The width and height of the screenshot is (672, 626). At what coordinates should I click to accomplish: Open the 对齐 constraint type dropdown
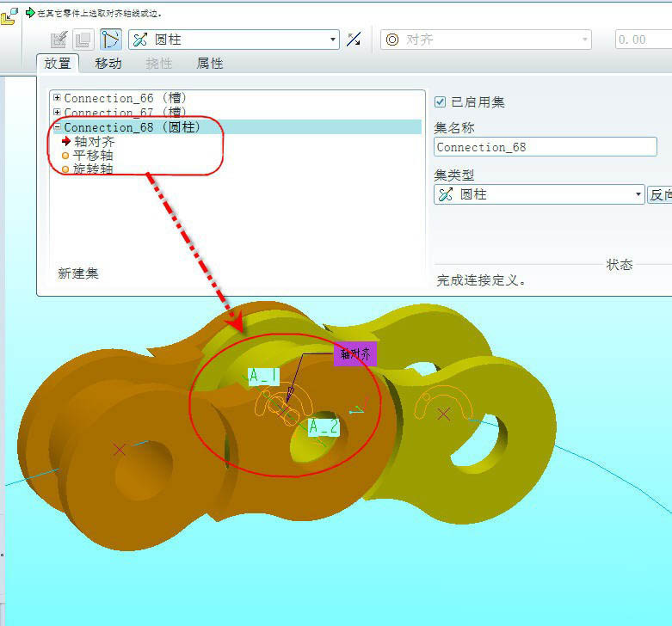486,40
